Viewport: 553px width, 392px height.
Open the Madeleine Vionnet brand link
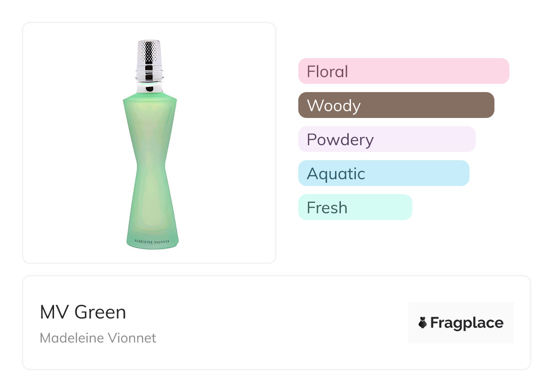[x=98, y=338]
